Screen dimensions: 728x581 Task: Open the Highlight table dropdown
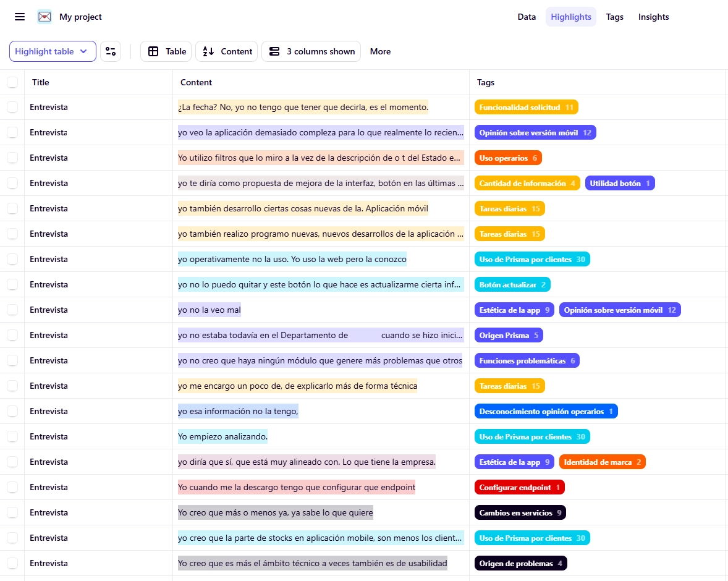pos(52,51)
